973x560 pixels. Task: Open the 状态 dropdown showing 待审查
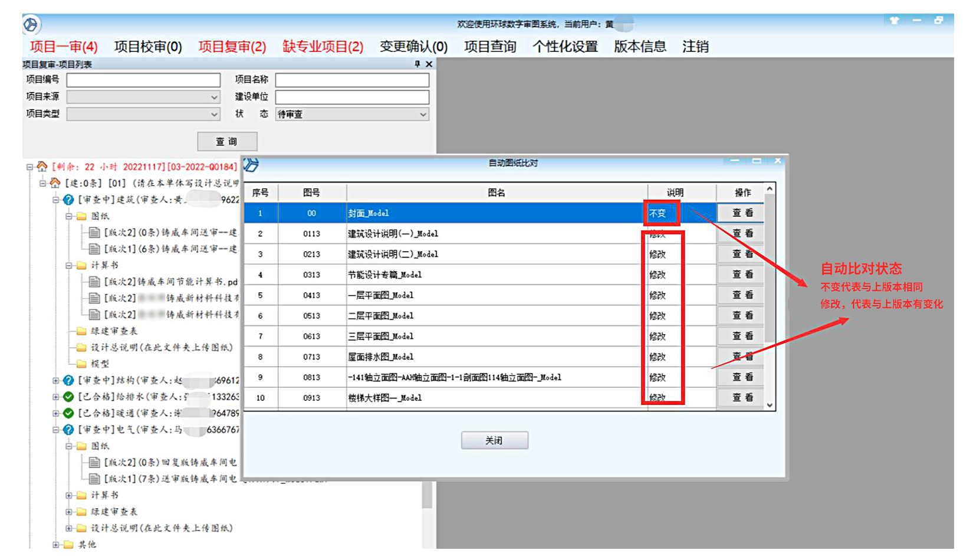pos(423,114)
